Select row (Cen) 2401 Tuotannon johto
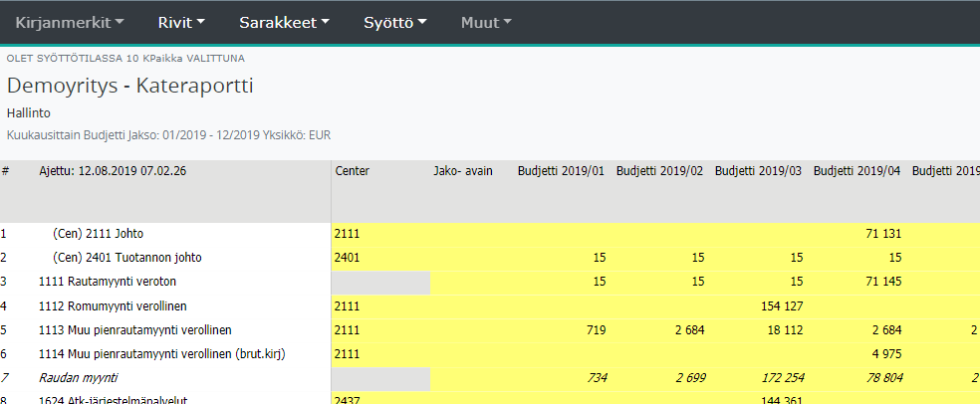Screen dimensions: 980x404 tap(126, 258)
